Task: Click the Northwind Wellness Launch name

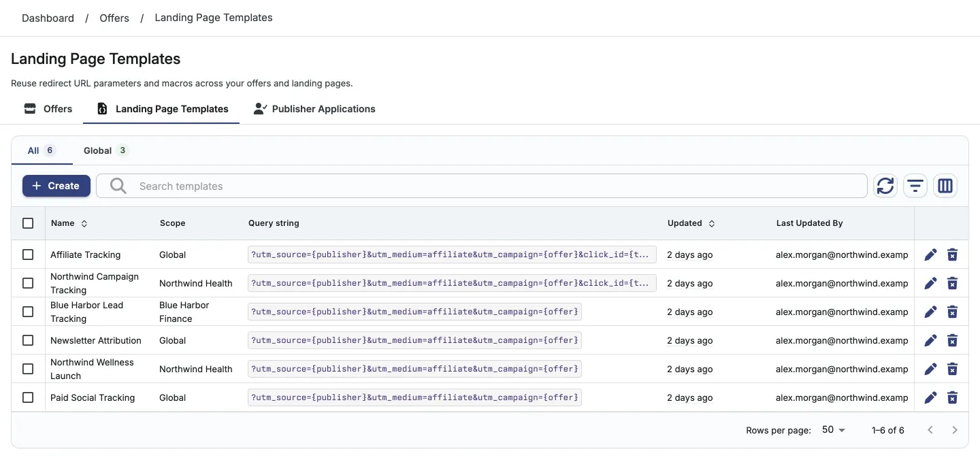Action: [92, 369]
